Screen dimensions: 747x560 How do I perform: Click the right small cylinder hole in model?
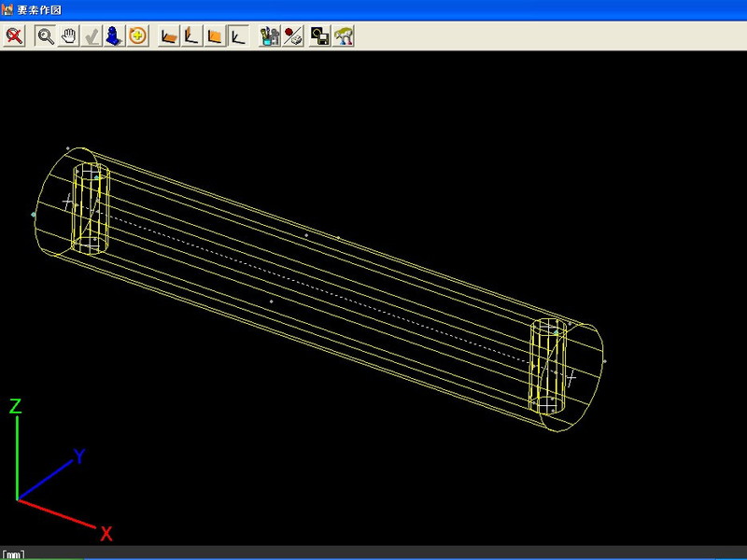click(548, 367)
